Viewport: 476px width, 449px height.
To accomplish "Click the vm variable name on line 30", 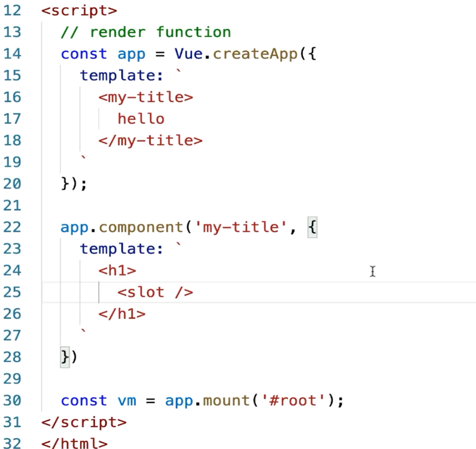I will click(127, 401).
